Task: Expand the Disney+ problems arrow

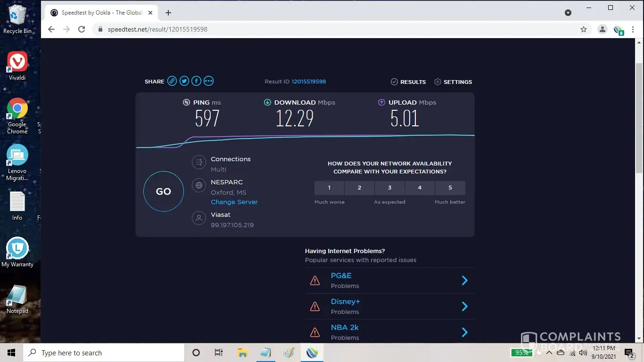Action: click(464, 306)
